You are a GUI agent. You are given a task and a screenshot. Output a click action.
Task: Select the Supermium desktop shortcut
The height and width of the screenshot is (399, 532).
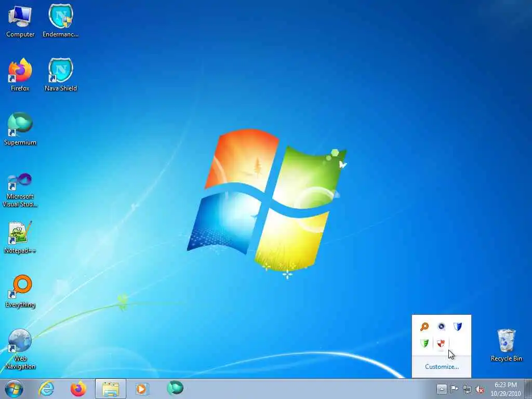coord(20,129)
